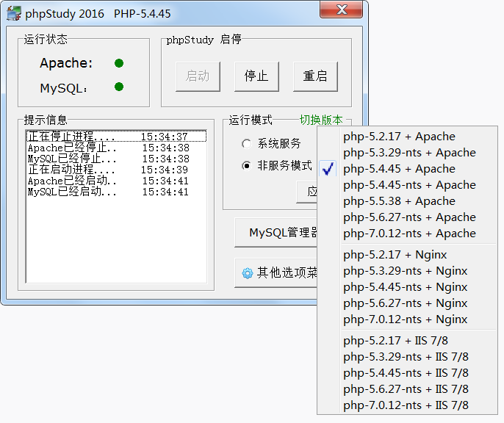Open the 其他选项菜单 button
The image size is (504, 423).
click(276, 273)
